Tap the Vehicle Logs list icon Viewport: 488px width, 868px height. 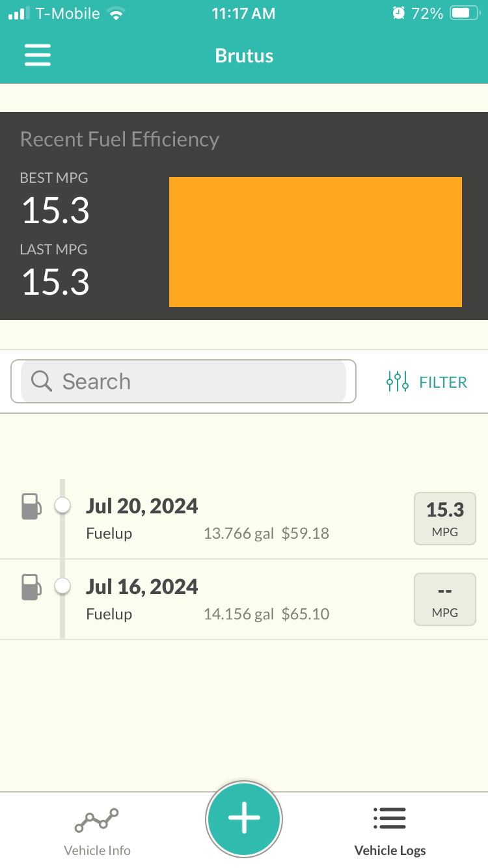click(x=390, y=819)
